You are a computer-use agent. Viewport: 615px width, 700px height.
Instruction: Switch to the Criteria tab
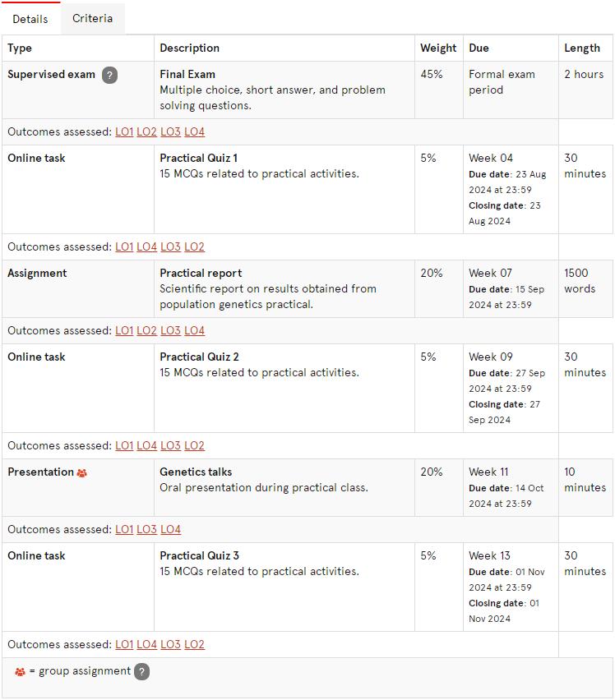click(92, 18)
